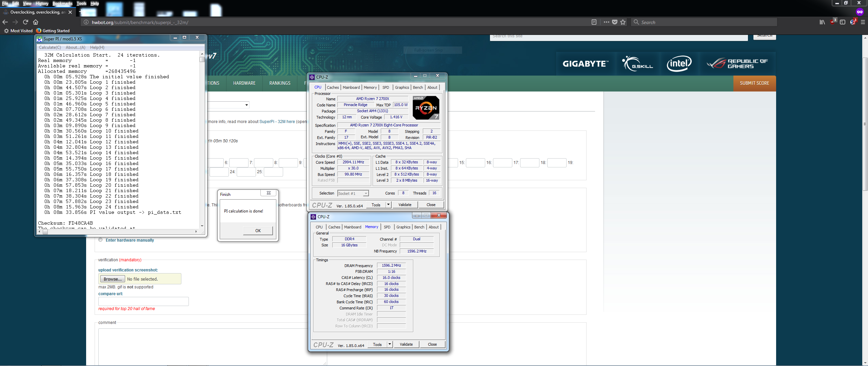Open Tools dropdown arrow in CPU window
Screen dimensions: 868x366
click(388, 205)
